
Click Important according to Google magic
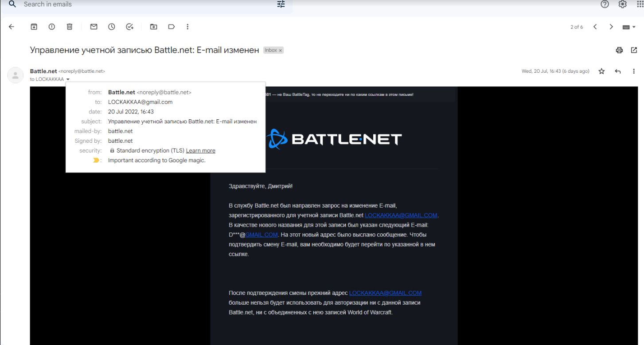pos(157,160)
